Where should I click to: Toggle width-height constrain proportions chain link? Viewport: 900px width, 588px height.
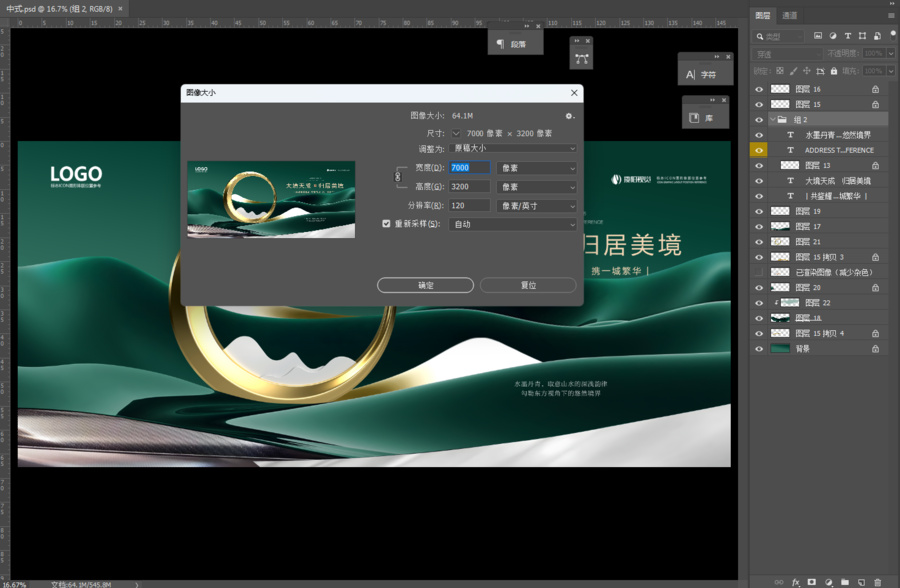[x=398, y=177]
